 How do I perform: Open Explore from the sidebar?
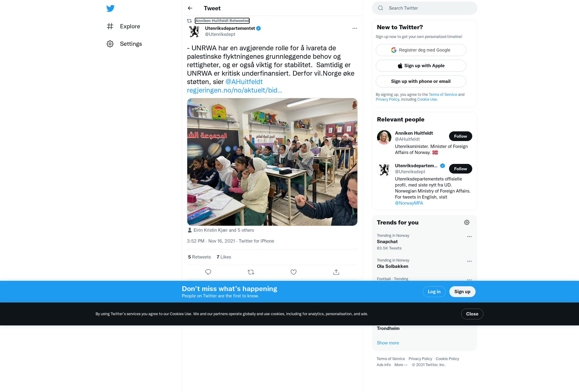pos(123,26)
